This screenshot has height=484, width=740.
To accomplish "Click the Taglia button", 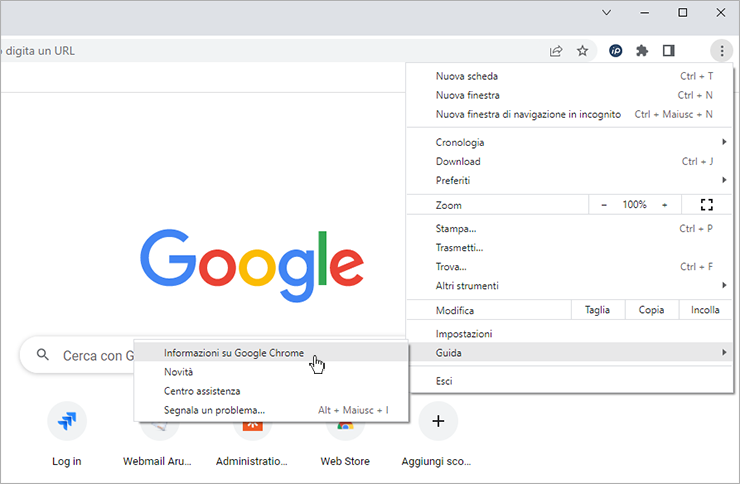I will [x=597, y=310].
